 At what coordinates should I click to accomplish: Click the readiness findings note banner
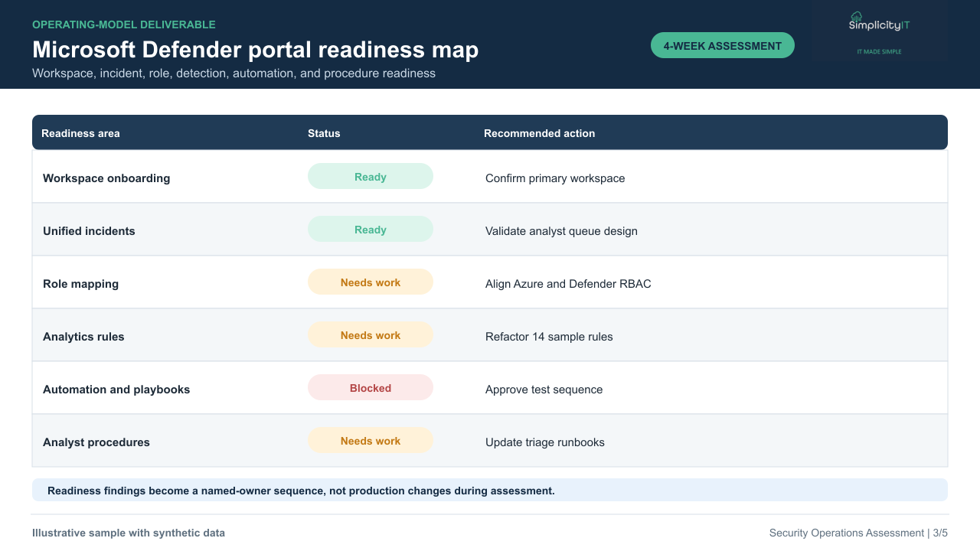(x=490, y=490)
